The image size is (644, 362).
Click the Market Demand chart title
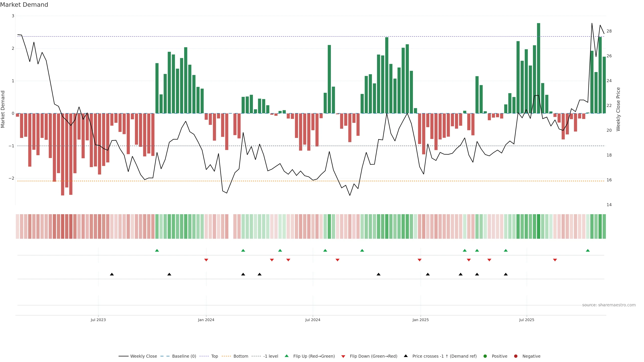point(24,5)
